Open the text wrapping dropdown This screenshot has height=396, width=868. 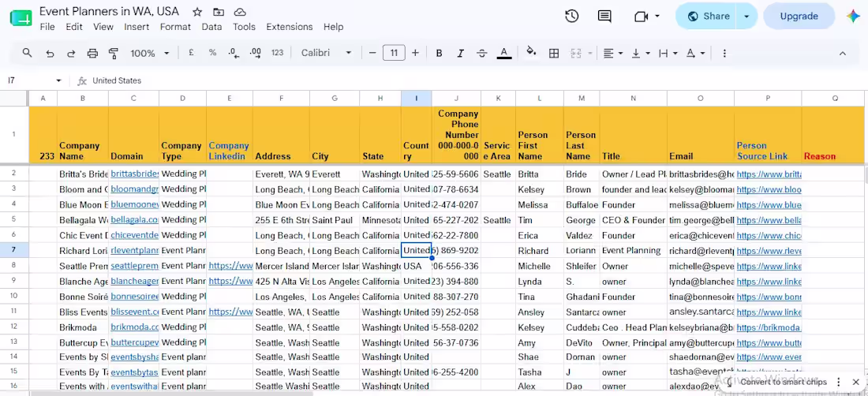[668, 53]
